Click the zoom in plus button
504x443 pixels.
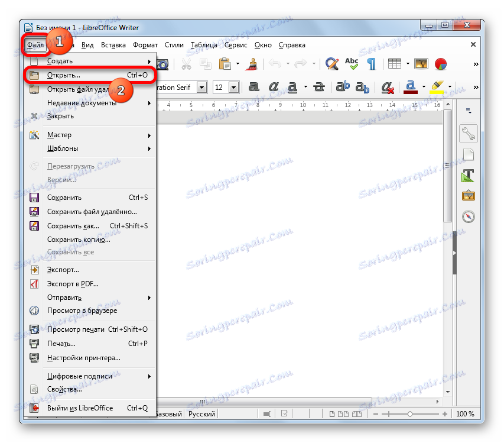pyautogui.click(x=445, y=414)
